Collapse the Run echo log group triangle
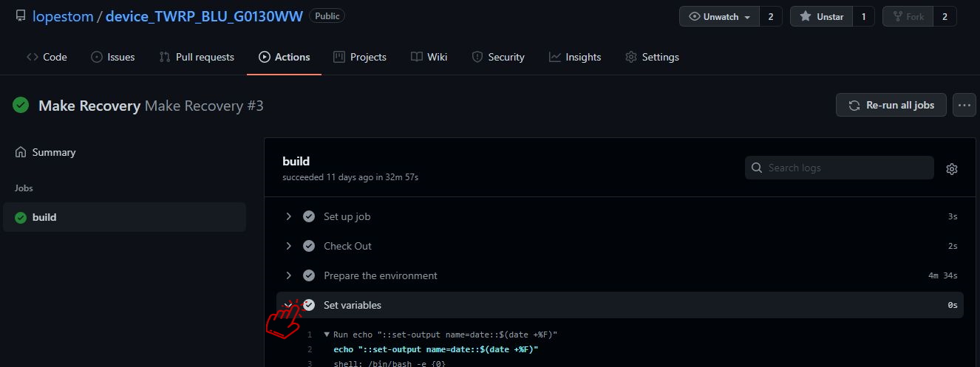This screenshot has height=367, width=980. (327, 335)
